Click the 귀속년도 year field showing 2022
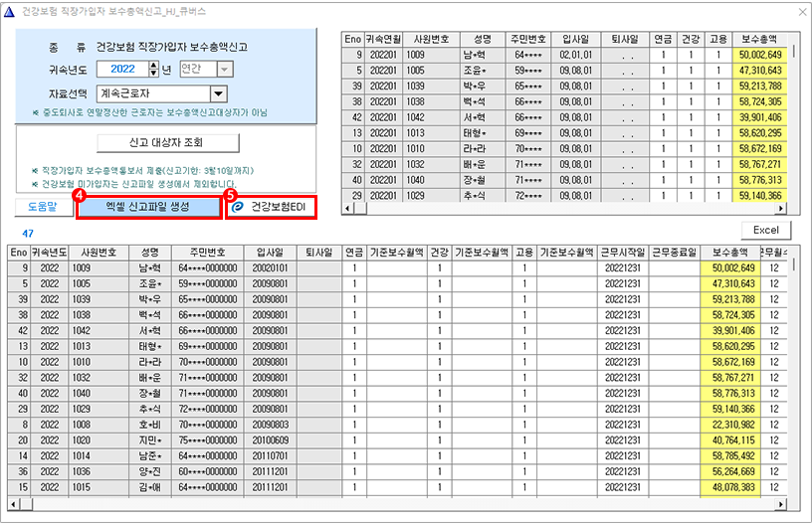 click(122, 69)
